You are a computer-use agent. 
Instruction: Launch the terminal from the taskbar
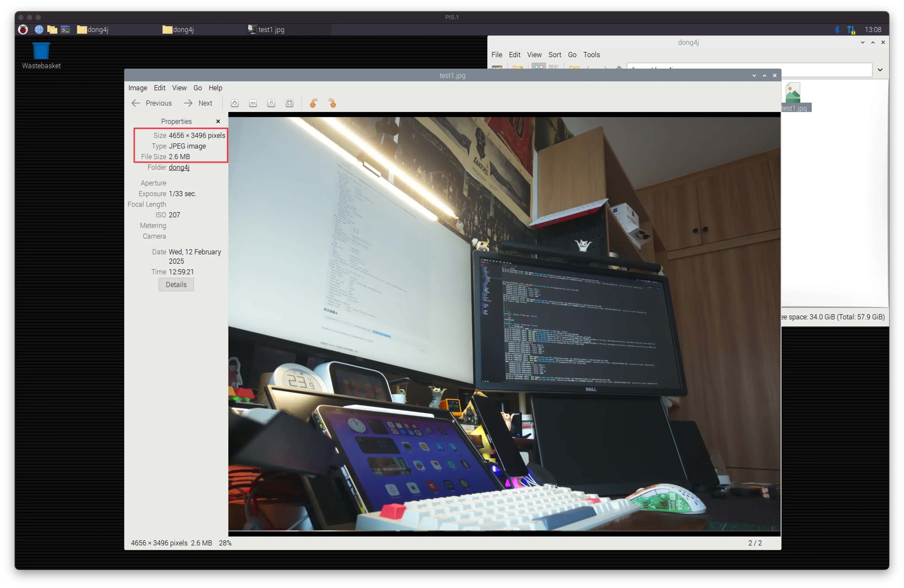click(x=65, y=30)
